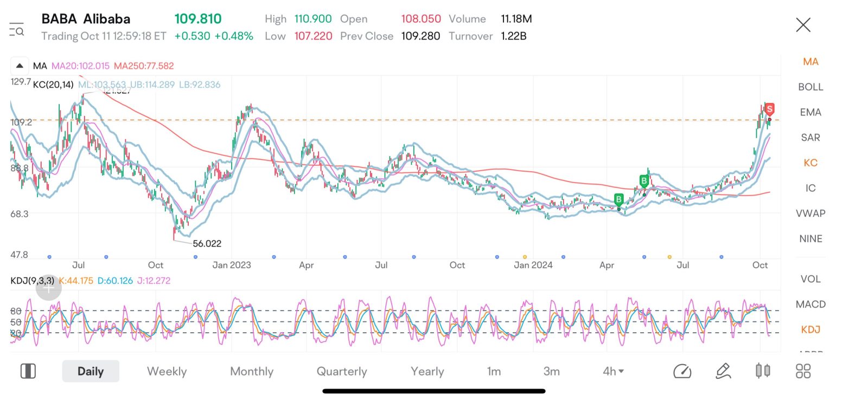
Task: Tap the green B marker near May peak
Action: coord(644,180)
